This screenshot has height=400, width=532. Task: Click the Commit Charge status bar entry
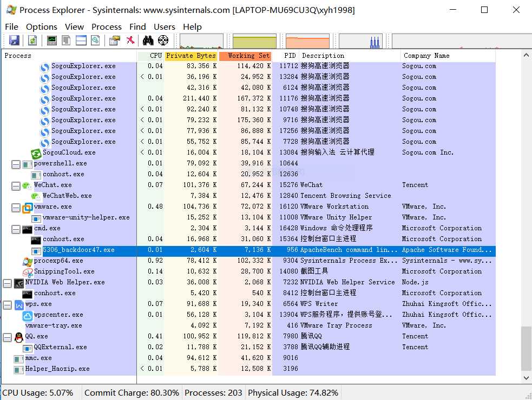[132, 393]
